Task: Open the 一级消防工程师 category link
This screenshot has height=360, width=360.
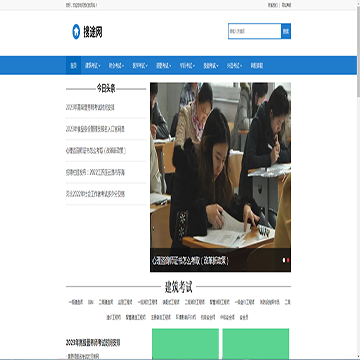Action: [147, 302]
